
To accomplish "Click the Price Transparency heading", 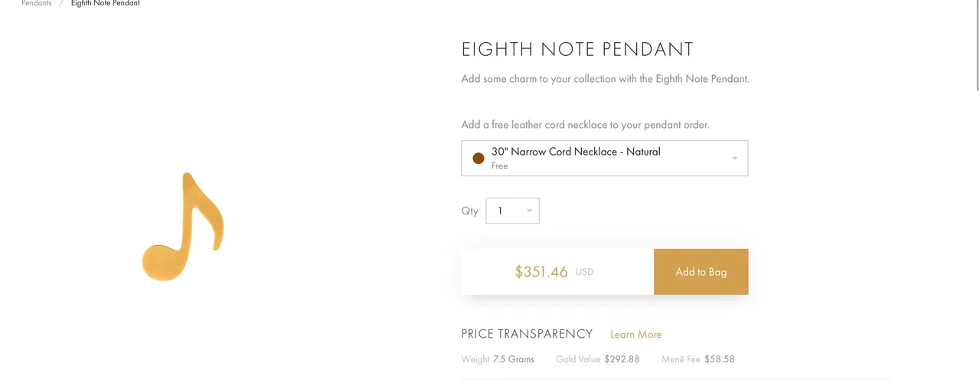I will [527, 334].
